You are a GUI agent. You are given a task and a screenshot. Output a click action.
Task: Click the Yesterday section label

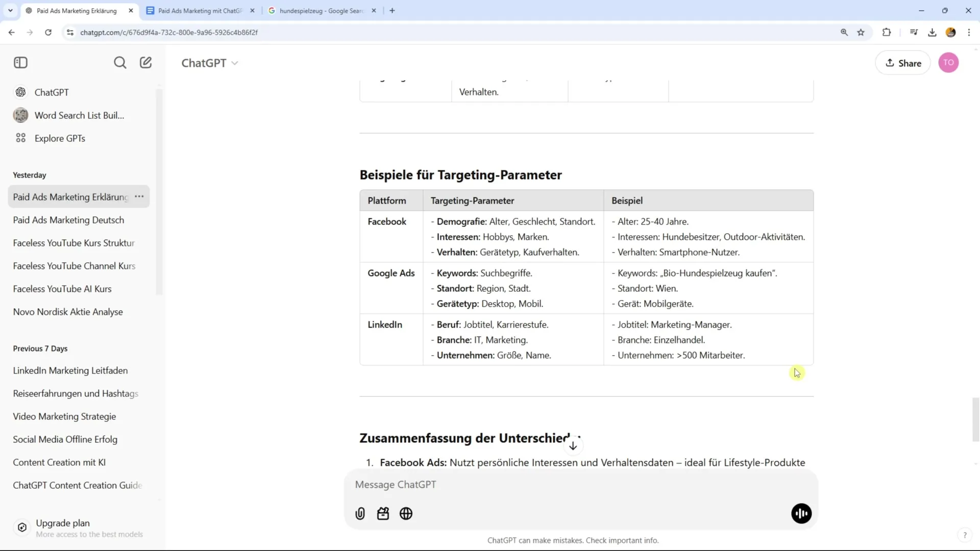pos(30,175)
